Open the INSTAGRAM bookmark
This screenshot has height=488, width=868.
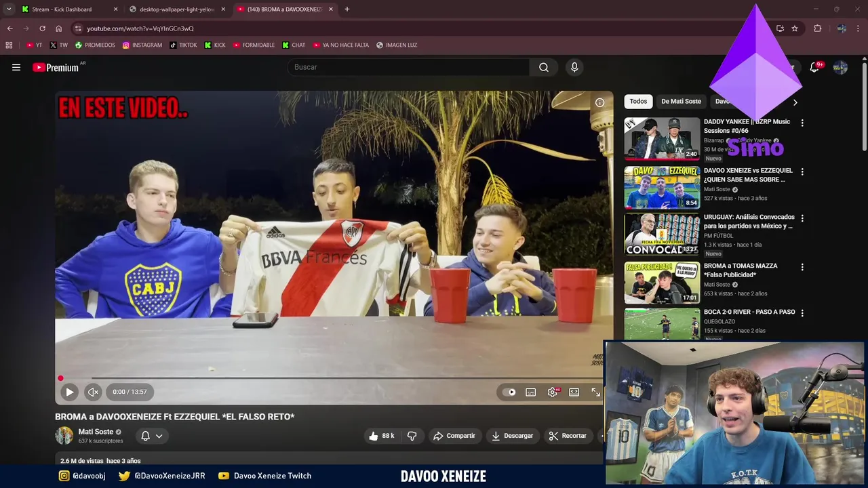coord(142,45)
